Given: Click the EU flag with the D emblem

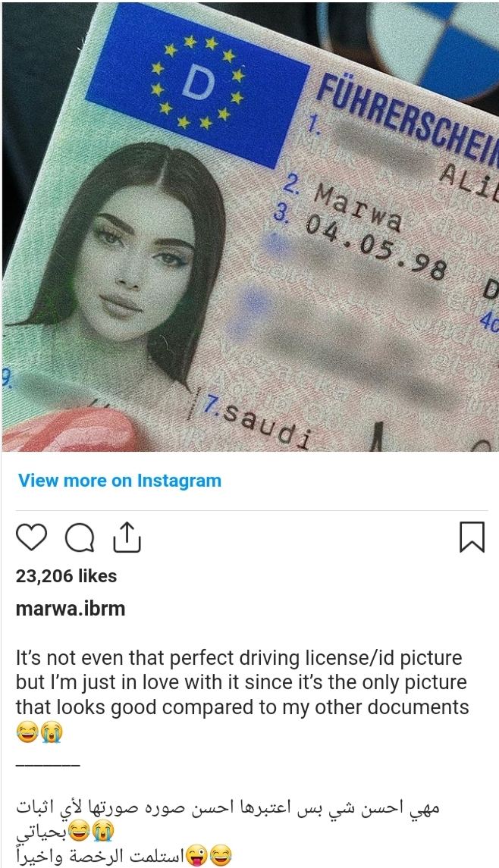Looking at the screenshot, I should tap(198, 83).
